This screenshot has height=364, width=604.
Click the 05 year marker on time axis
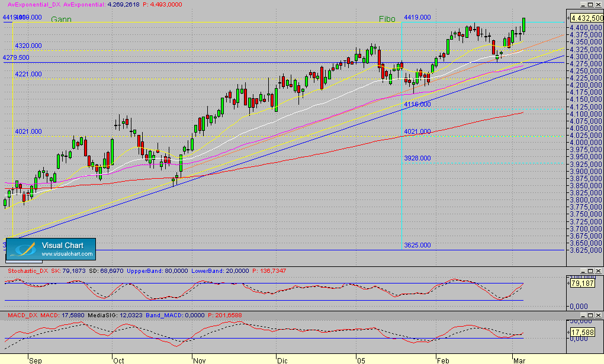[x=361, y=360]
